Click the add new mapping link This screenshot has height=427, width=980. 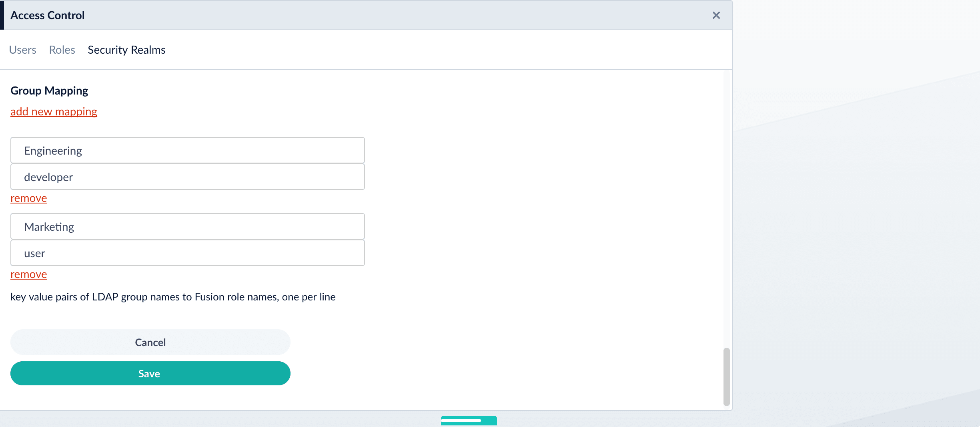click(x=54, y=111)
